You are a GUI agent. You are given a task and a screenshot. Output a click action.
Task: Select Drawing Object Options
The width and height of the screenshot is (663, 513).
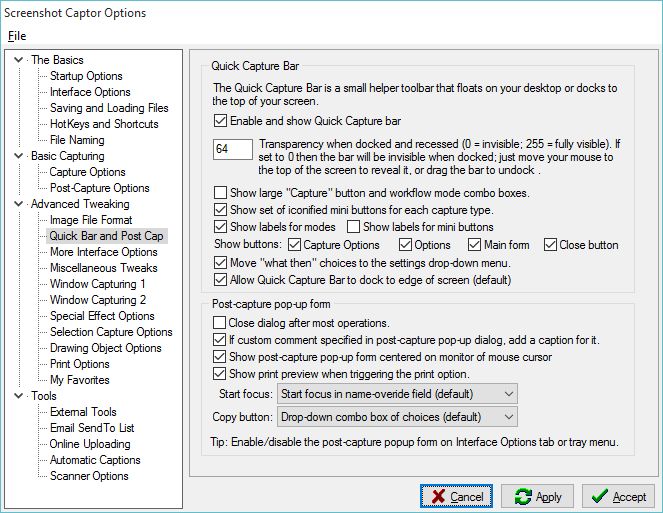[106, 348]
